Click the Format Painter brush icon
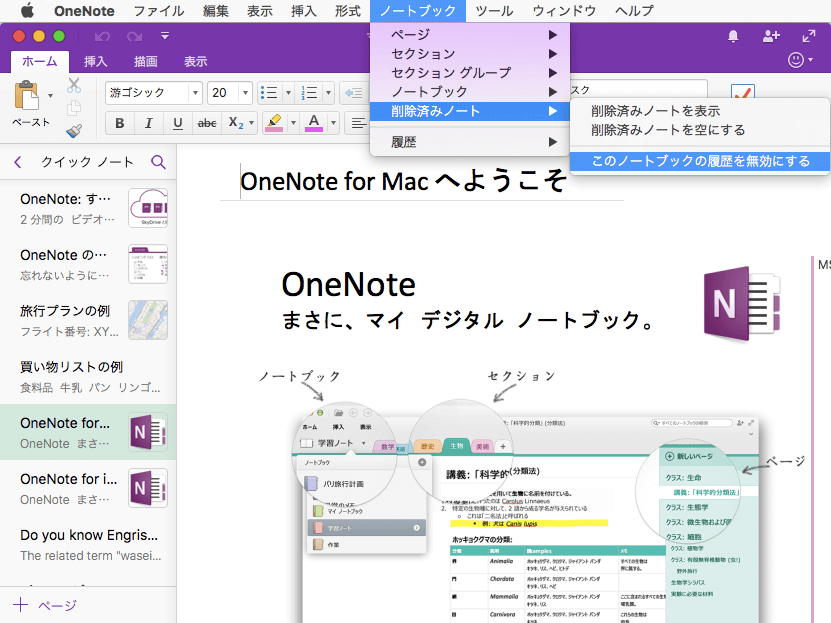The image size is (831, 623). 74,131
